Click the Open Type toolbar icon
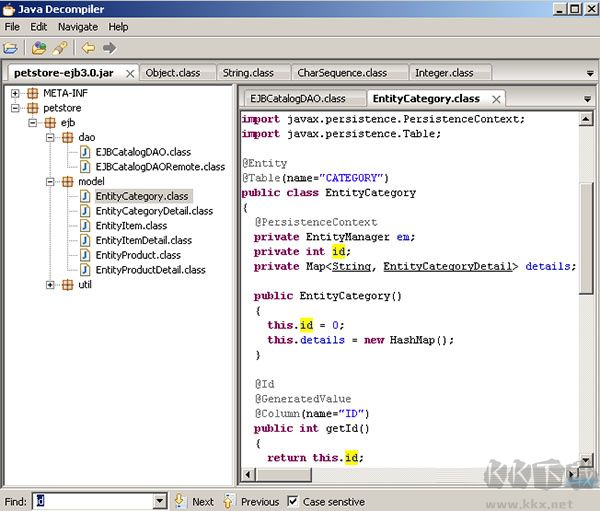This screenshot has width=600, height=511. 39,48
